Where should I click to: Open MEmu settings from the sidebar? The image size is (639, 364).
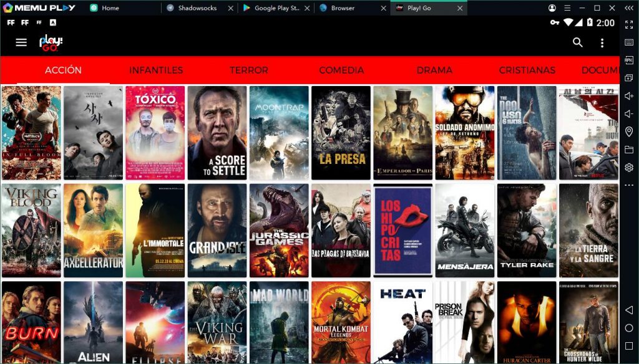coord(630,167)
